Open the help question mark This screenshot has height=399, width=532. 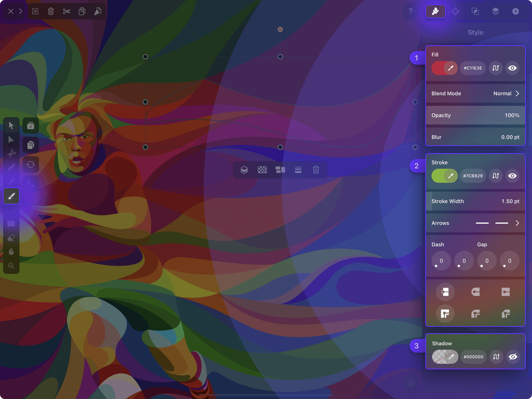410,11
